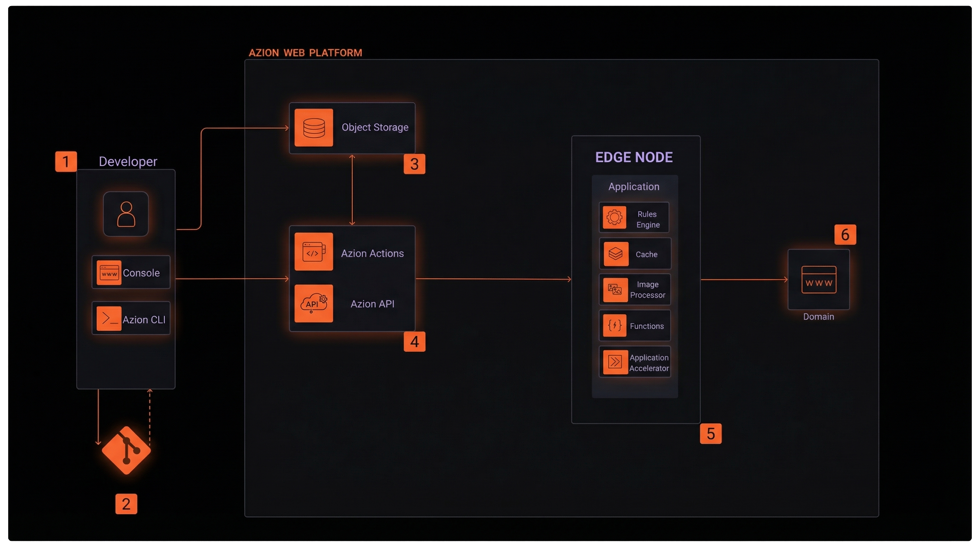Screen dimensions: 980x547
Task: Click the Domain www window icon
Action: [x=819, y=280]
